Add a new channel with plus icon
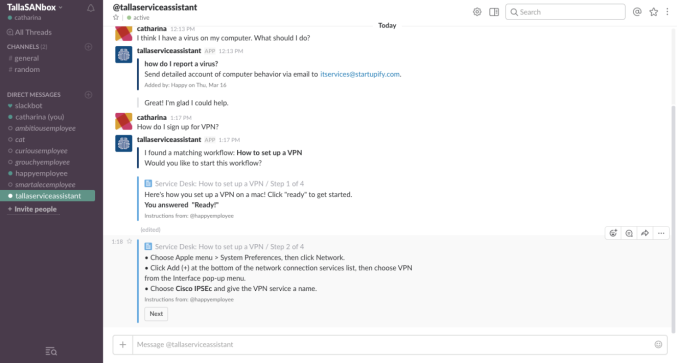The width and height of the screenshot is (680, 363). coord(88,46)
